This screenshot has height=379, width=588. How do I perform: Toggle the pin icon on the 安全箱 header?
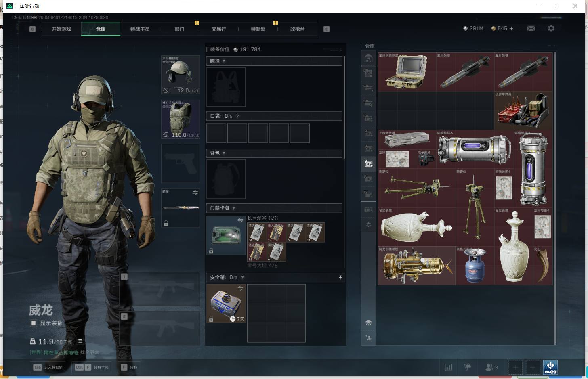340,277
